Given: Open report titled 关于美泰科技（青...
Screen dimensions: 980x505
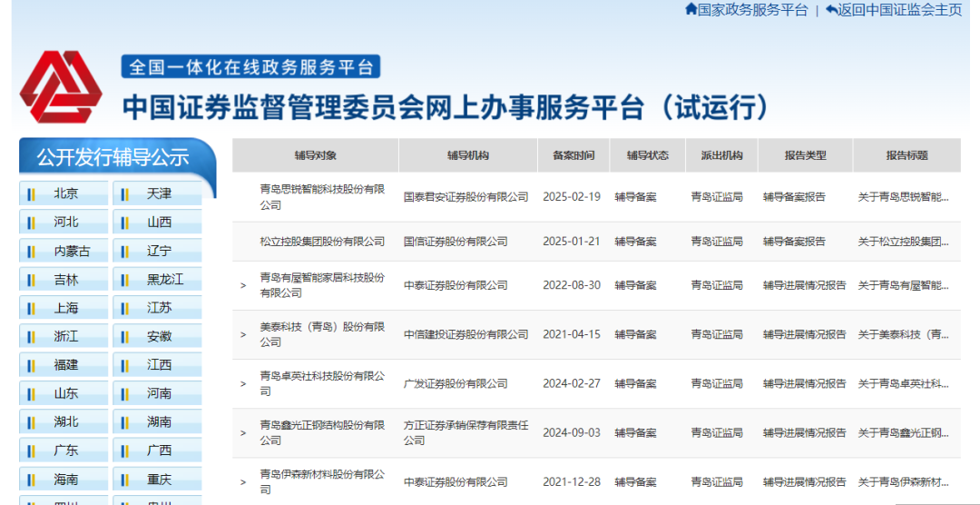Looking at the screenshot, I should (x=903, y=335).
